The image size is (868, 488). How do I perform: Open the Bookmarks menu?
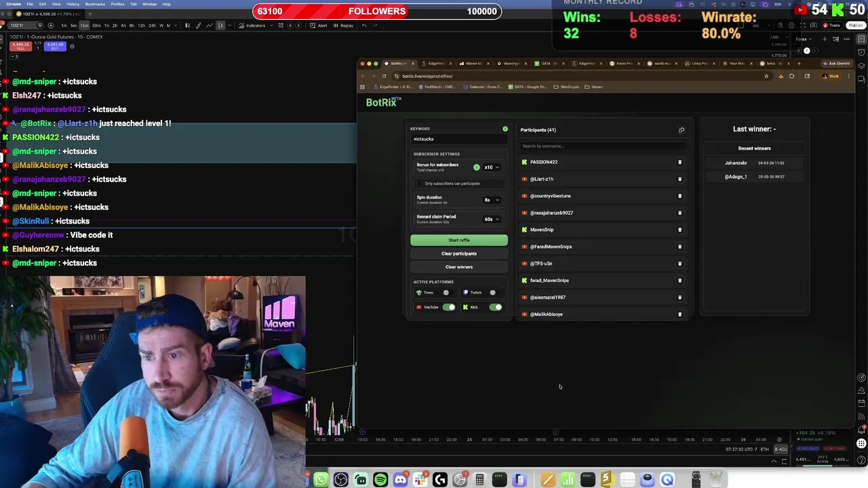click(x=95, y=4)
